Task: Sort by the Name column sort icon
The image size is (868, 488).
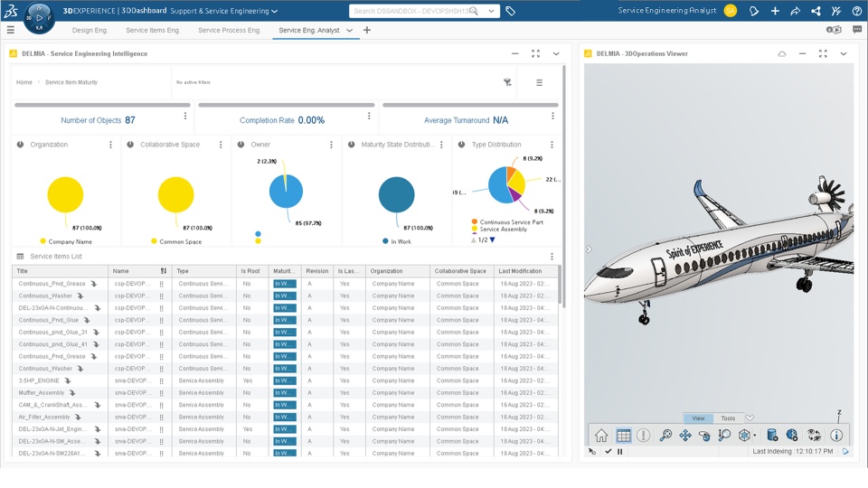Action: pyautogui.click(x=164, y=271)
